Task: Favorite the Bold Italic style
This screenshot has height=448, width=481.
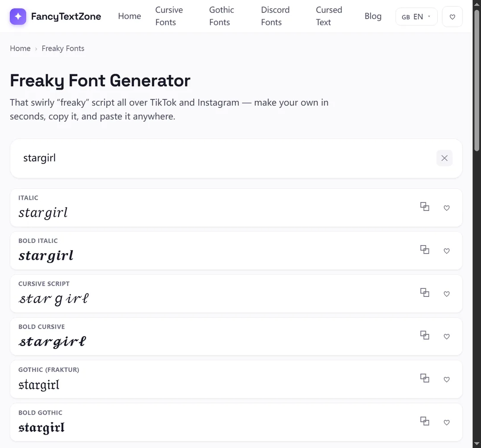Action: point(447,251)
